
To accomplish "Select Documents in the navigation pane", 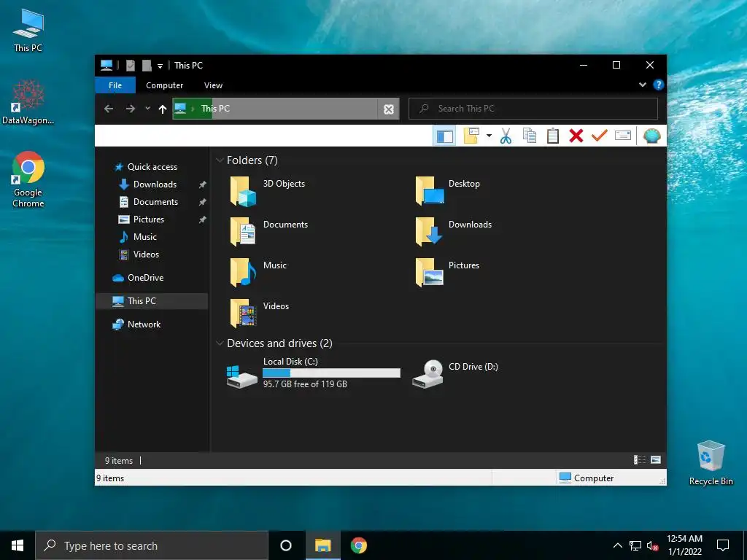I will point(155,202).
